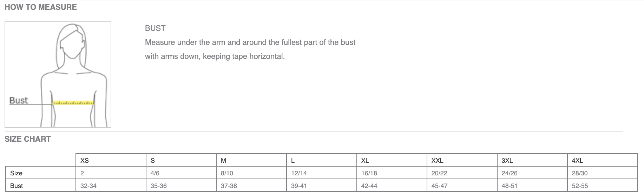Viewport: 644px width, 195px height.
Task: Click the HOW TO MEASURE heading
Action: pyautogui.click(x=41, y=7)
